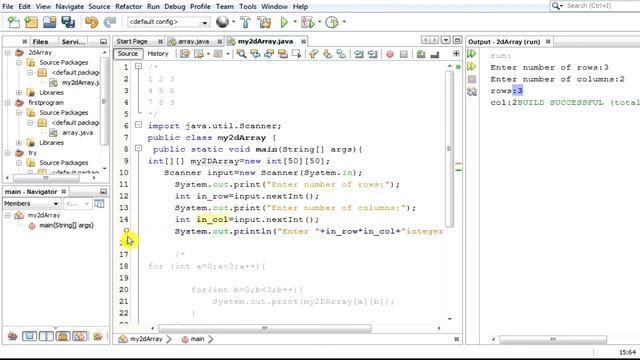Click the Last Edit icon in editor toolbar
Image resolution: width=640 pixels, height=360 pixels.
(185, 54)
